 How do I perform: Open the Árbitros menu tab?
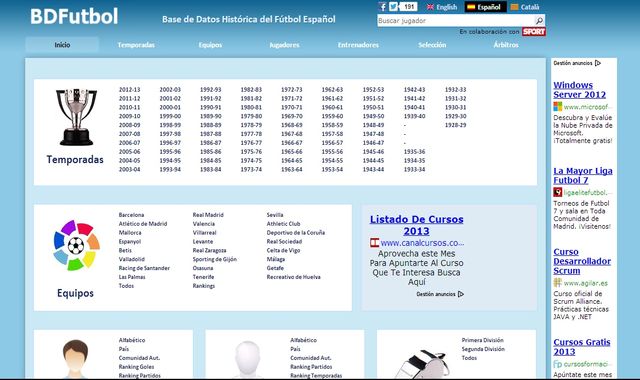pos(506,45)
